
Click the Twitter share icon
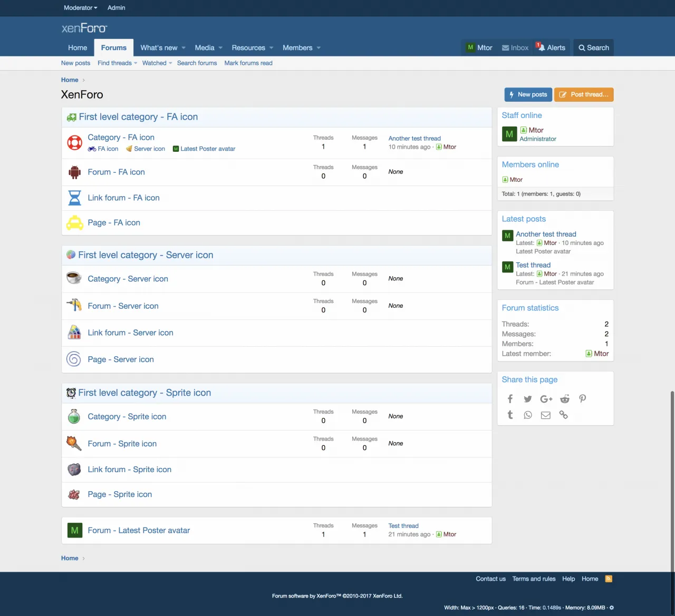click(528, 399)
